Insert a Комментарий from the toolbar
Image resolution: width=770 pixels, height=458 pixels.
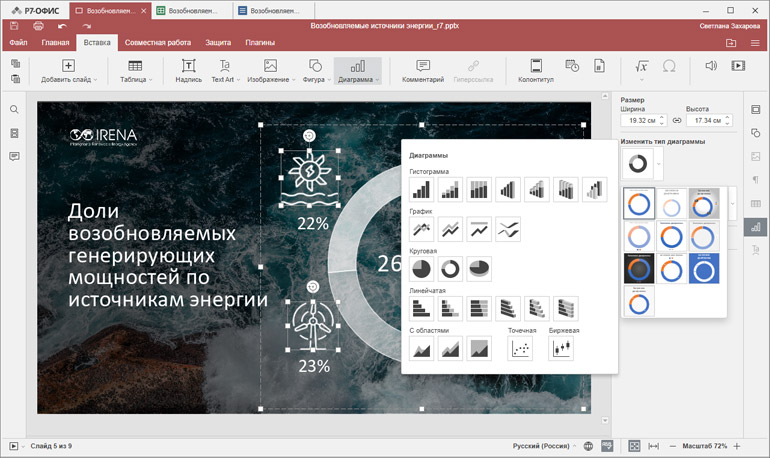[422, 70]
